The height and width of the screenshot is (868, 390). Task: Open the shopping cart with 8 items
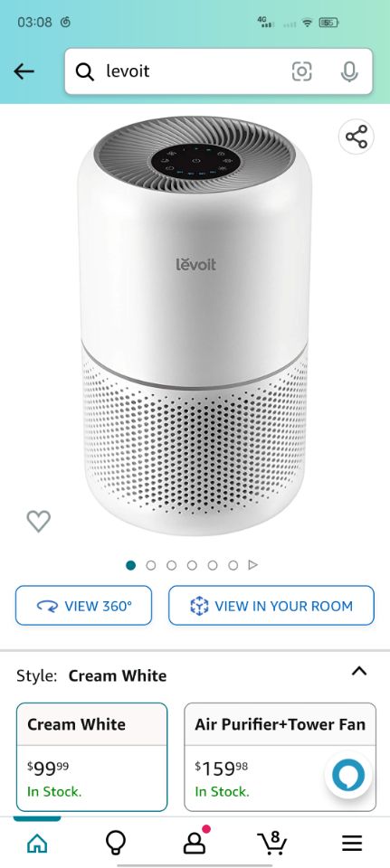(x=272, y=842)
